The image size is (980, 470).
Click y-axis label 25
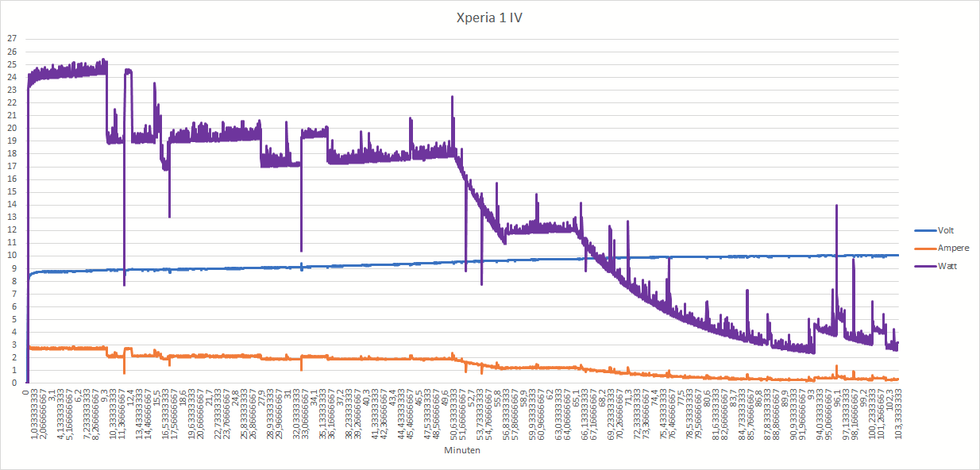click(x=11, y=64)
